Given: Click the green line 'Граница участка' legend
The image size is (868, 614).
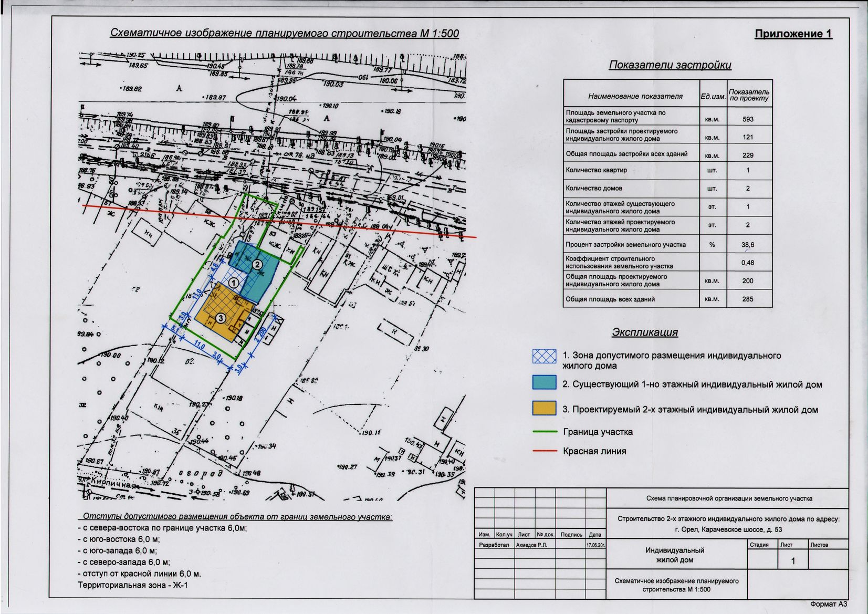Looking at the screenshot, I should [x=545, y=431].
